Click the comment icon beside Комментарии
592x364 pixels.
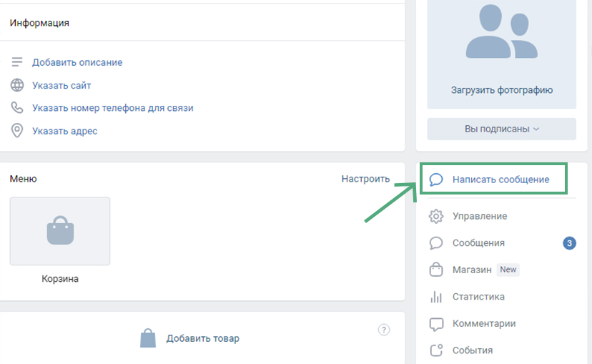(436, 324)
